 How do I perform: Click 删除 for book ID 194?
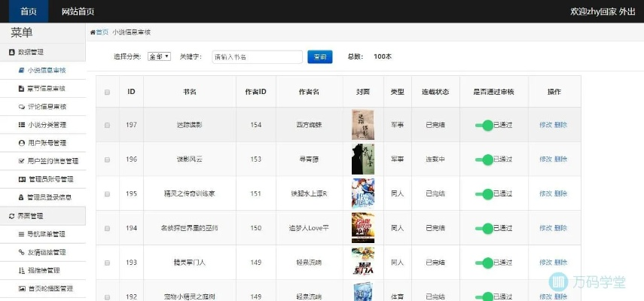[x=560, y=228]
